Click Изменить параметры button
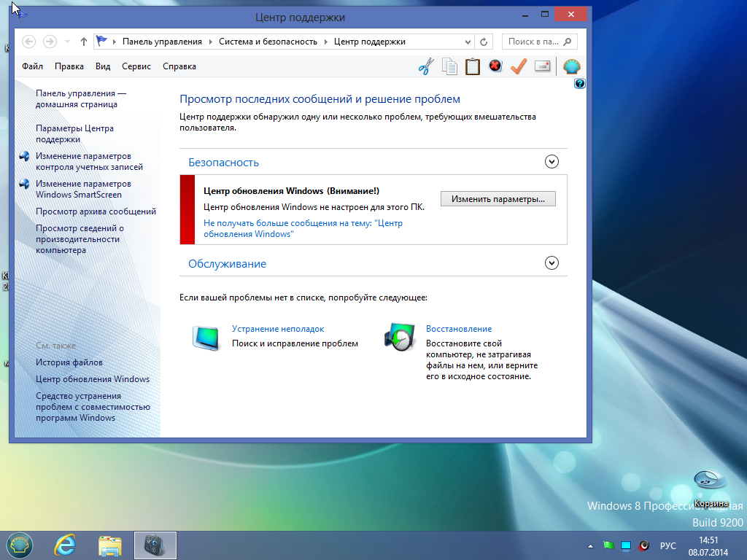The width and height of the screenshot is (747, 560). coord(498,199)
